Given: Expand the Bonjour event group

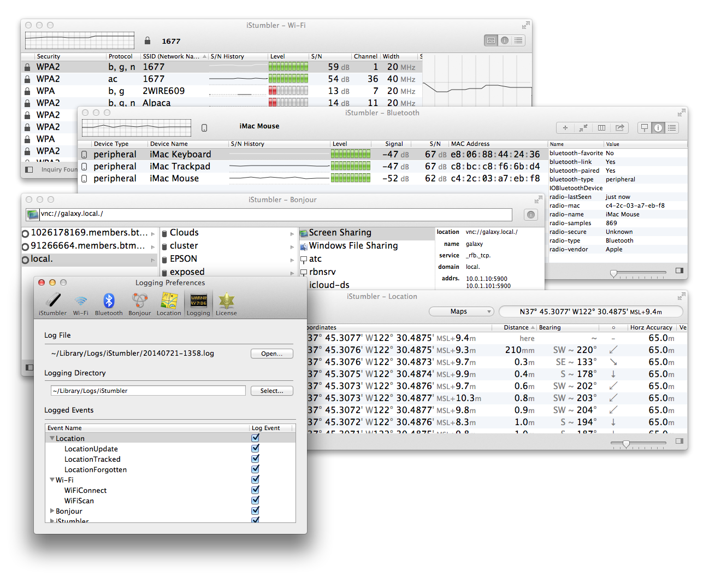Looking at the screenshot, I should 52,511.
